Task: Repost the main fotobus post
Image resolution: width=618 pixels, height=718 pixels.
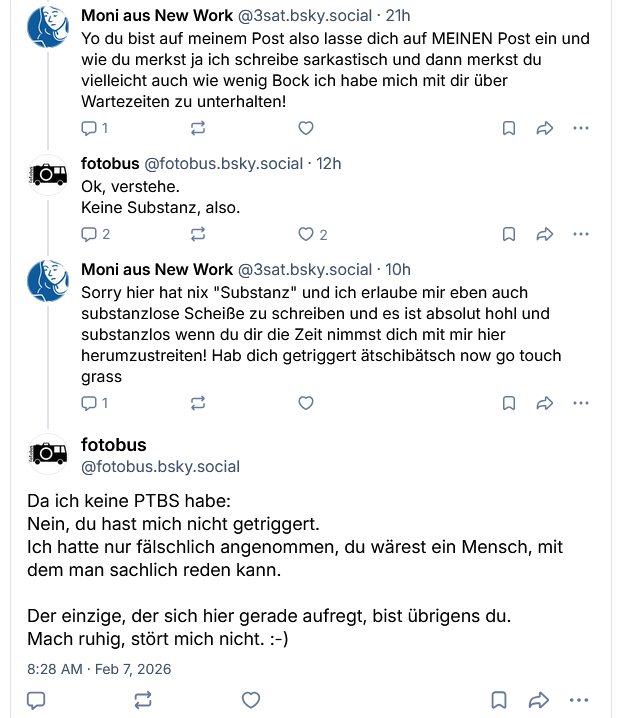Action: [x=143, y=700]
